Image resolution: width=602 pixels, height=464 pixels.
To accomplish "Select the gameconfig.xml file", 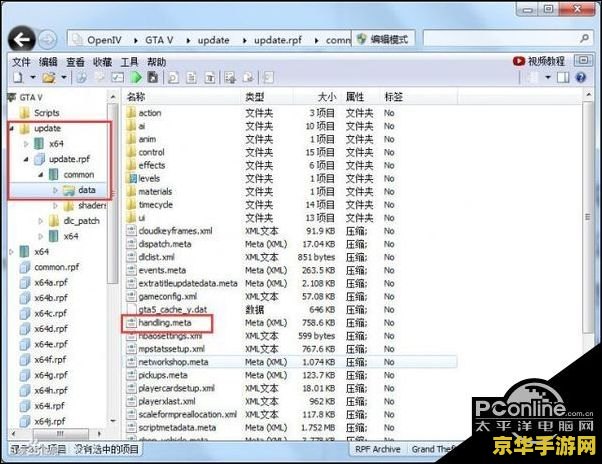I will point(167,297).
